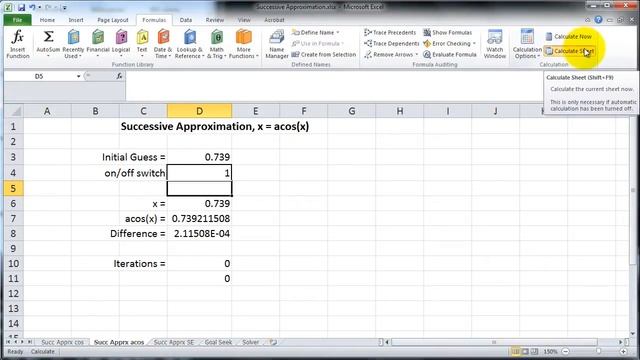Click the Name Box showing D5

point(39,76)
